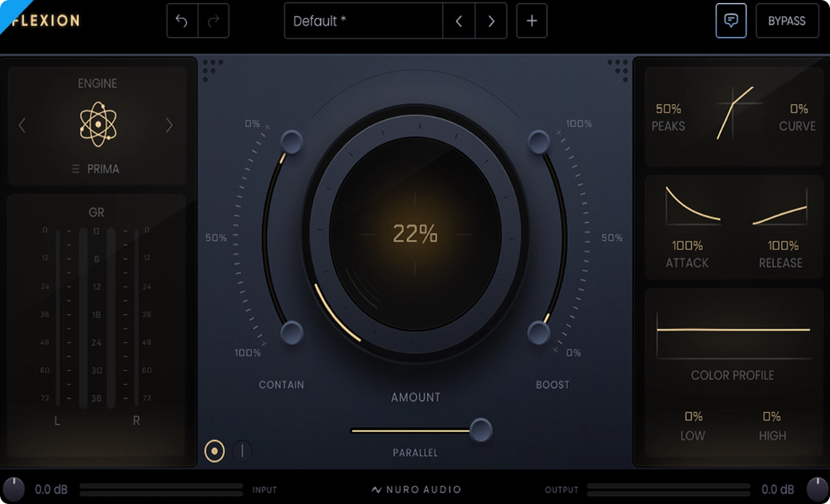Image resolution: width=830 pixels, height=504 pixels.
Task: Click the input 0.0 dB readout
Action: tap(52, 489)
